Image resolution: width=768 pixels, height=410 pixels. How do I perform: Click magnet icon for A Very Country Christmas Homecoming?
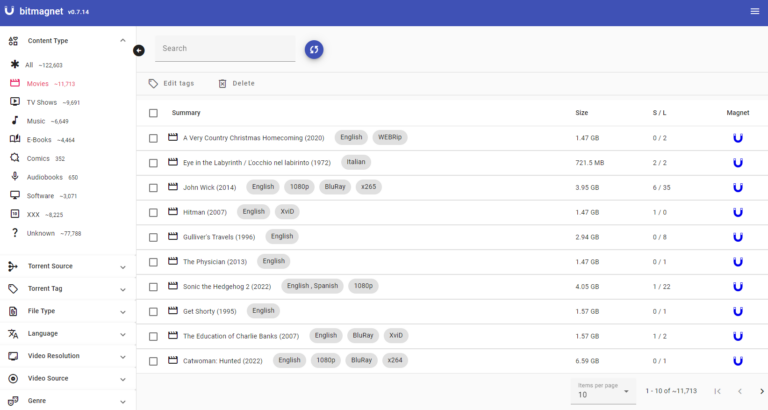[738, 138]
